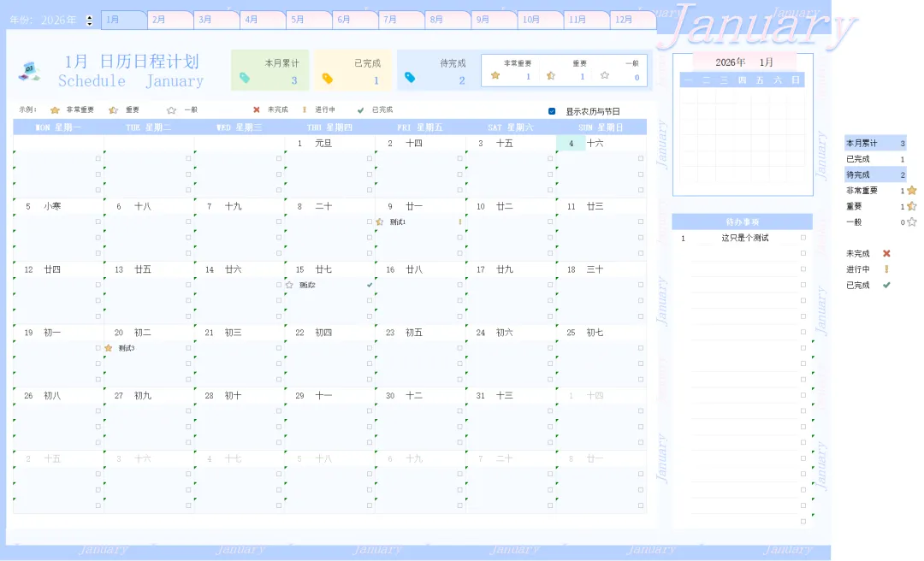This screenshot has width=924, height=561.
Task: Click the computer logo beside the schedule title
Action: pyautogui.click(x=29, y=71)
